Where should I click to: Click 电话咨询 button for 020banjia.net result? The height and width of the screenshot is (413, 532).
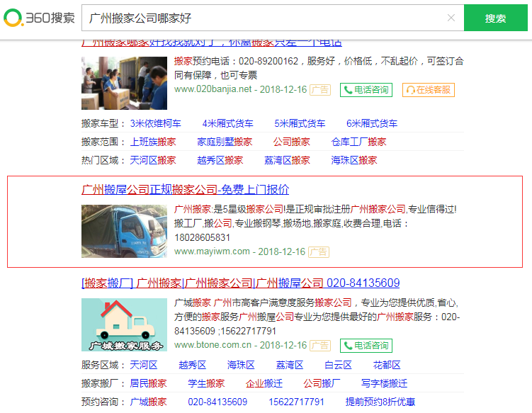tap(366, 90)
